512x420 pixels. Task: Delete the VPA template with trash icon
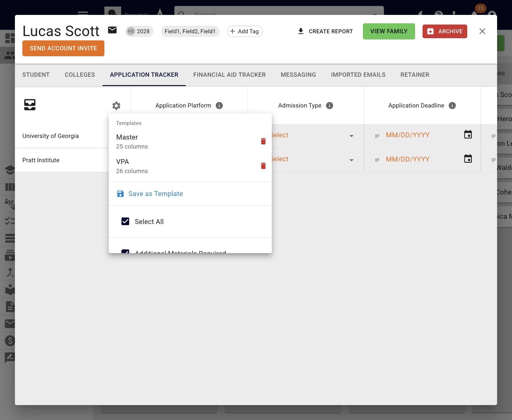263,166
